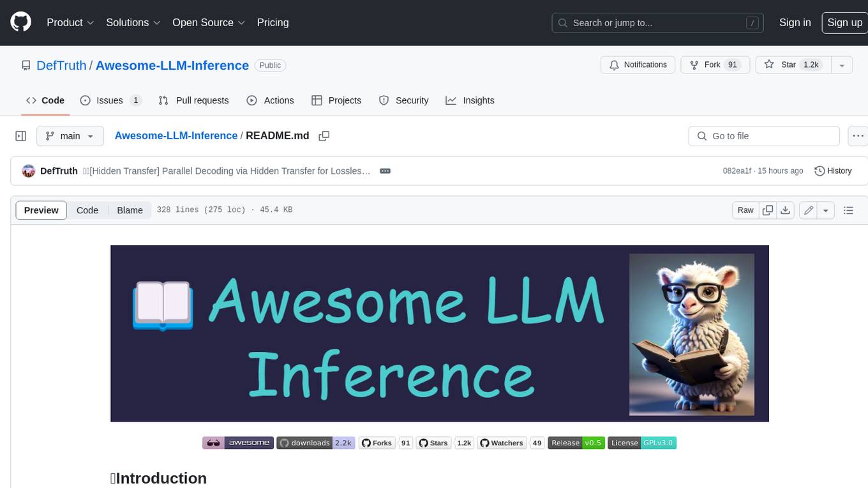
Task: Open the star lists dropdown arrow
Action: pos(841,65)
